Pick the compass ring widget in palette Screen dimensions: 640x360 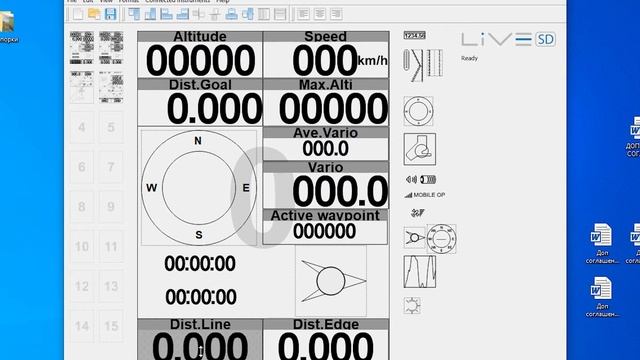click(x=418, y=111)
